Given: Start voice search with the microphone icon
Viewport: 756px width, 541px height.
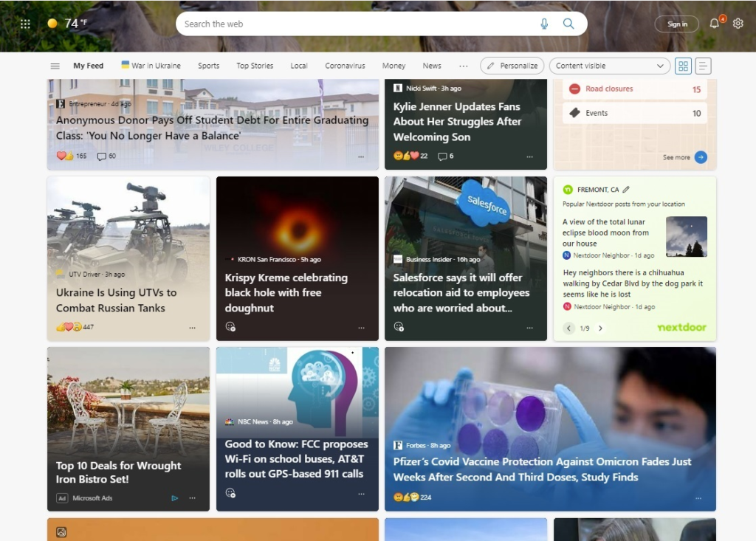Looking at the screenshot, I should click(544, 24).
